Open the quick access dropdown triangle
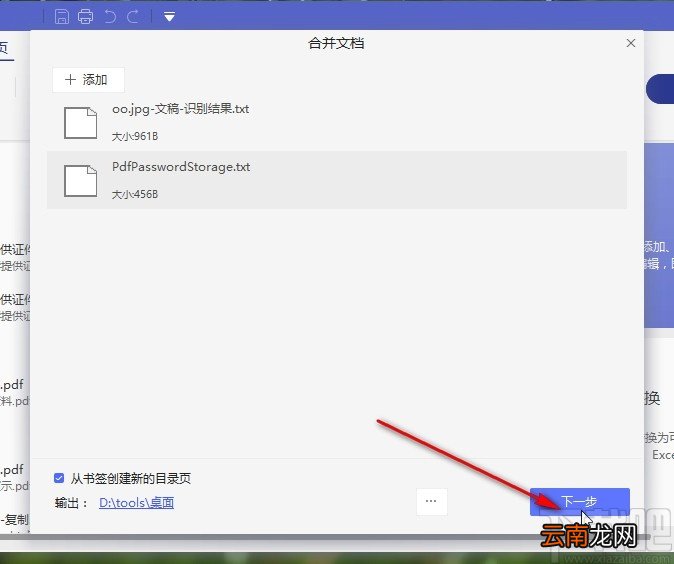 click(x=169, y=17)
